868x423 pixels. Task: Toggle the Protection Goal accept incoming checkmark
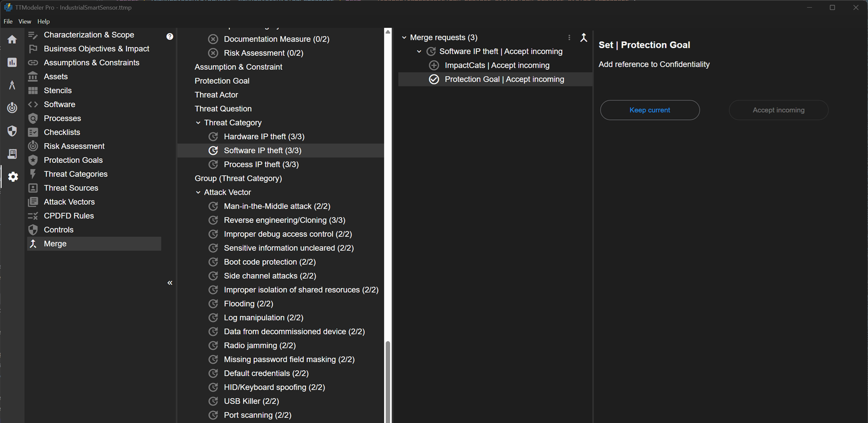pyautogui.click(x=434, y=79)
